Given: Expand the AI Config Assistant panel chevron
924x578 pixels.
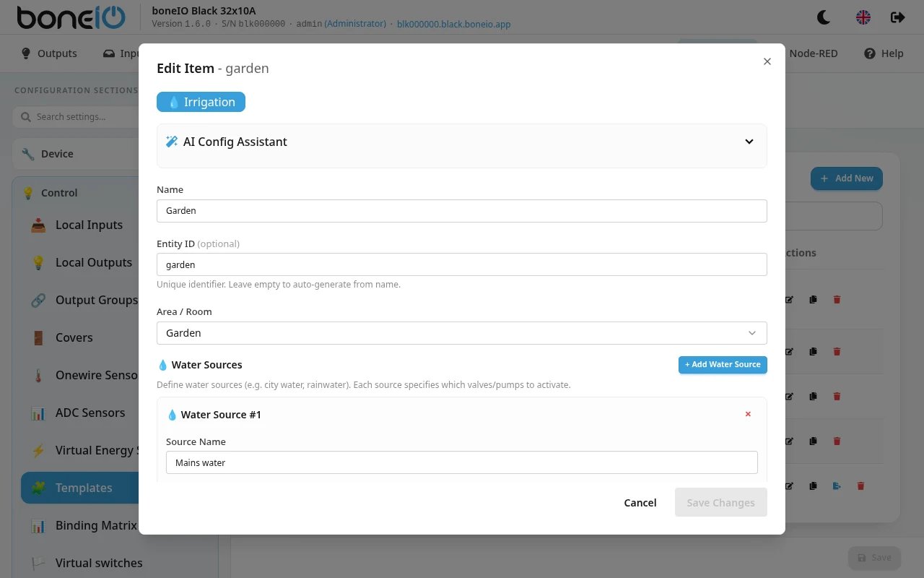Looking at the screenshot, I should tap(749, 142).
